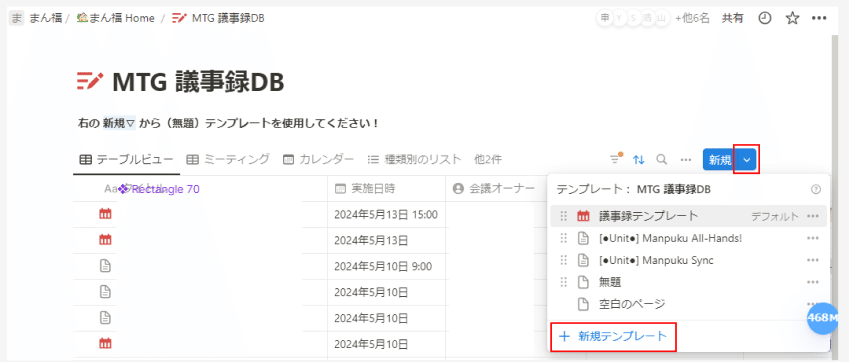Grab drag handle of Manpuku All-Hands! template
Screen dimensions: 849x362
[564, 238]
